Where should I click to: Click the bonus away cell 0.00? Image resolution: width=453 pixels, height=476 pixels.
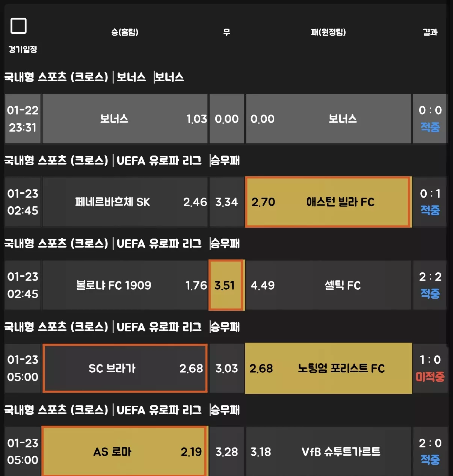[x=328, y=119]
